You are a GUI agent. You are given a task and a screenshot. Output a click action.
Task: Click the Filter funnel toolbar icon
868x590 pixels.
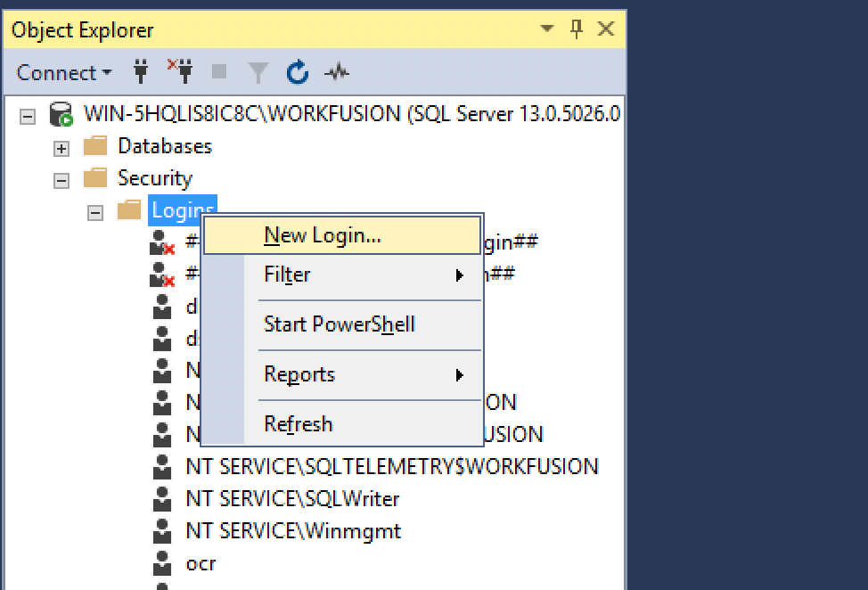(x=258, y=72)
